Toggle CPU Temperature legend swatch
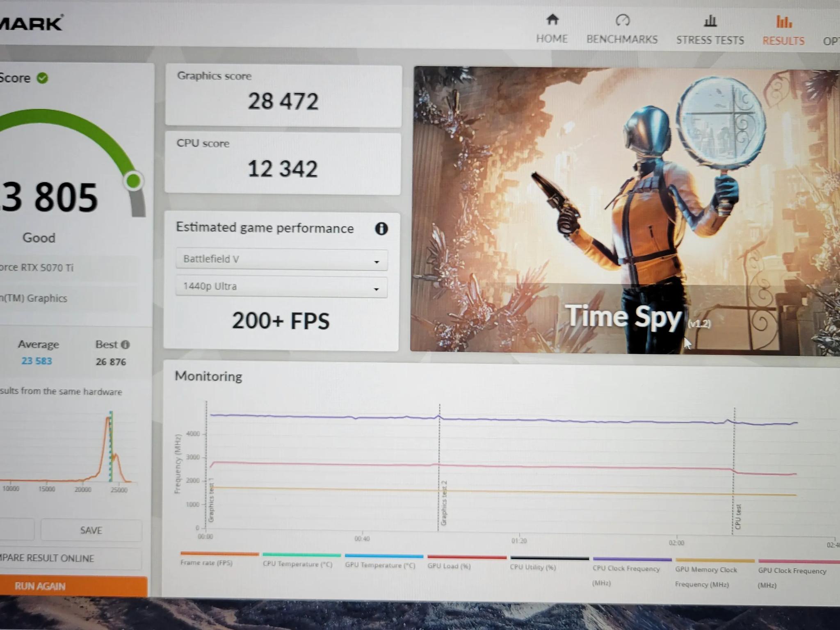 pyautogui.click(x=301, y=555)
